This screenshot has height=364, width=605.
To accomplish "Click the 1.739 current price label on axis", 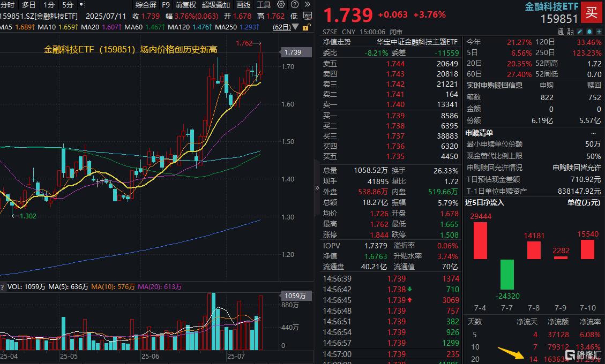I will tap(295, 52).
